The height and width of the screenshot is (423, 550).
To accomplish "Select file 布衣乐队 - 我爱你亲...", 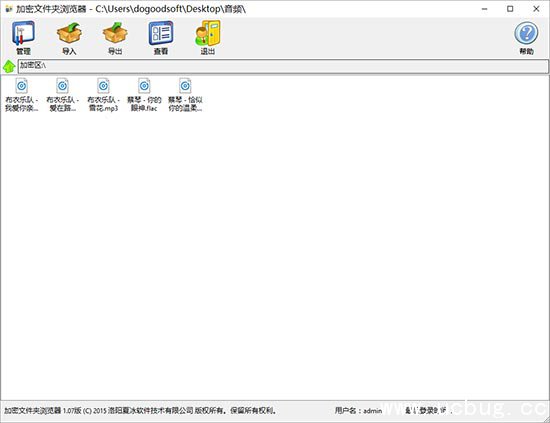I will point(22,95).
